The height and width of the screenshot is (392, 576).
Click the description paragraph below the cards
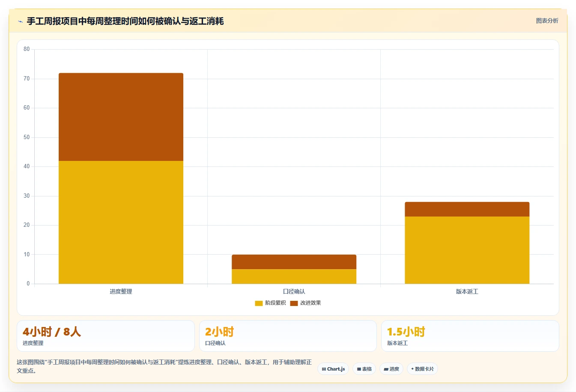[164, 366]
